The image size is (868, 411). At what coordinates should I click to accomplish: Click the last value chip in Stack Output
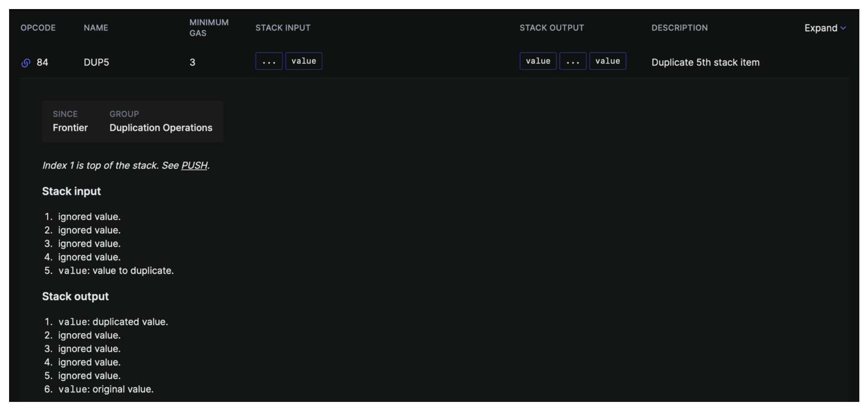[x=608, y=61]
